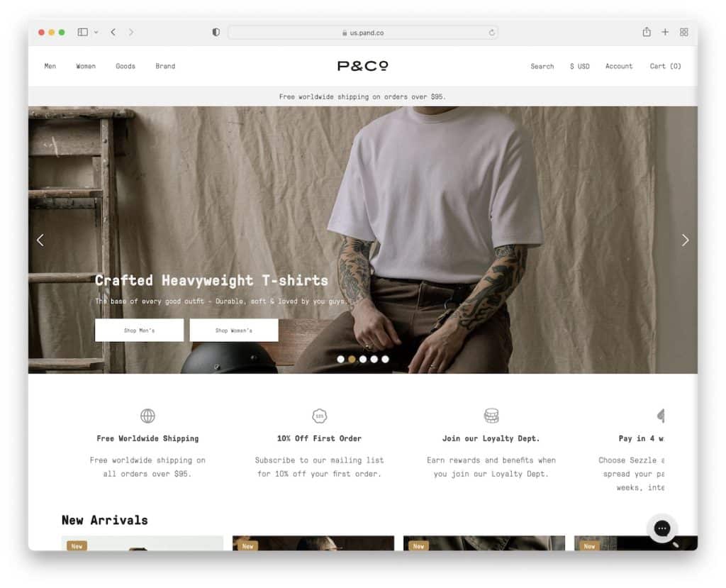Open the Men navigation menu

(50, 66)
